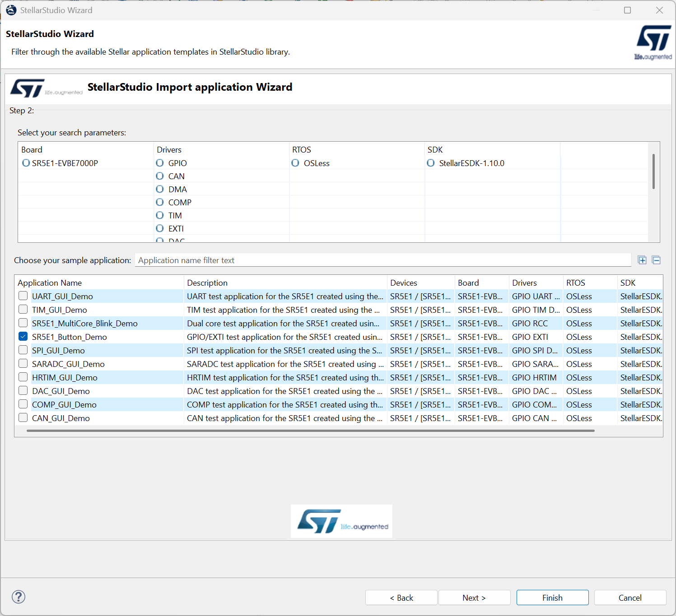Select the DAC test application description

tap(285, 391)
